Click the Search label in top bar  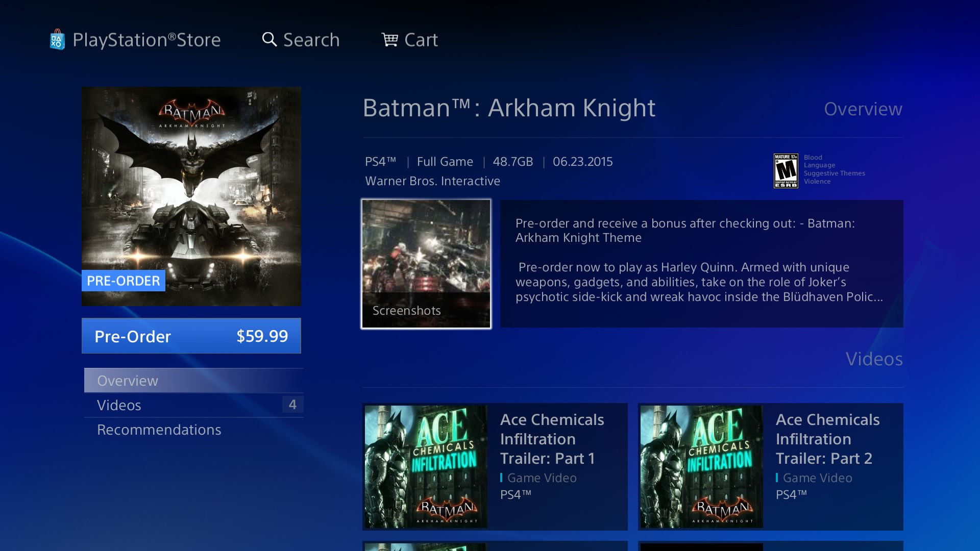tap(311, 40)
